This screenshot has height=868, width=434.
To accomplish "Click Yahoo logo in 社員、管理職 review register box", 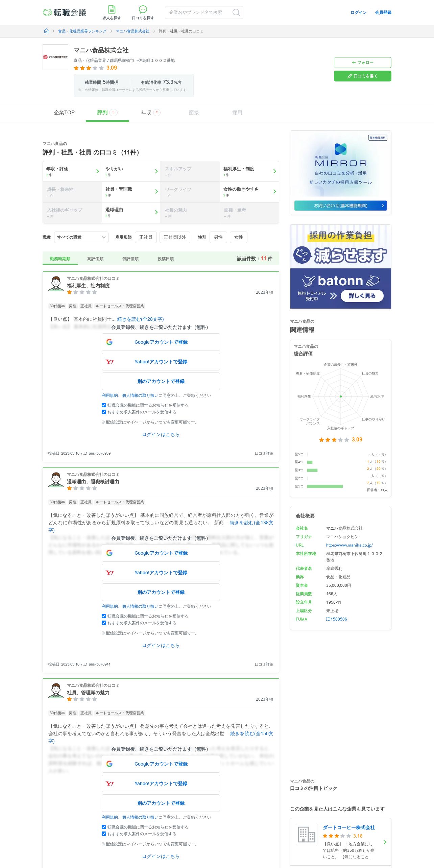I will click(110, 783).
